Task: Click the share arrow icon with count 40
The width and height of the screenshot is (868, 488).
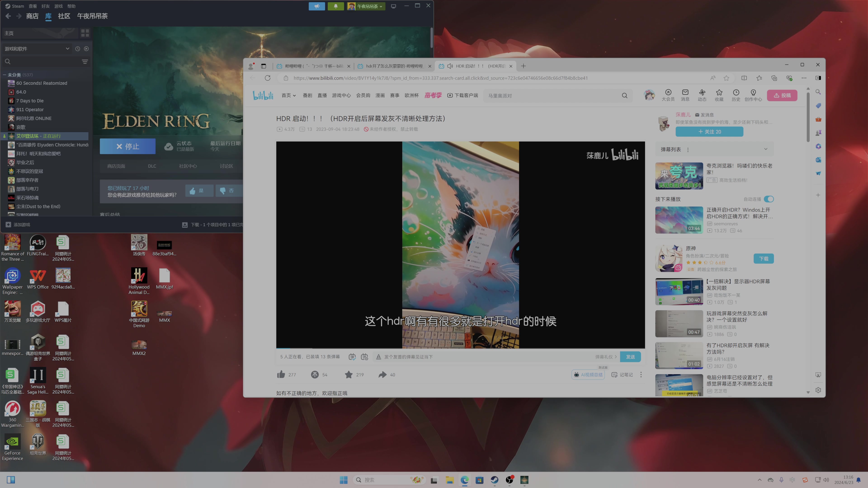Action: [x=382, y=375]
